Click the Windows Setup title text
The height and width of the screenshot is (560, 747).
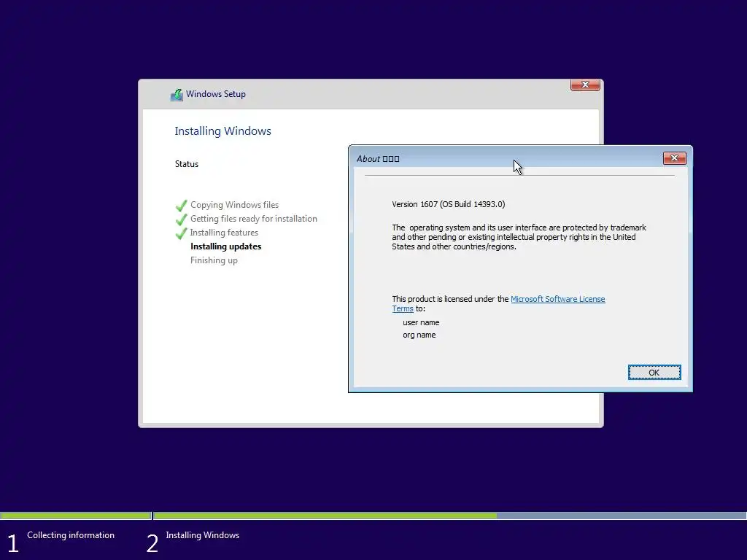tap(216, 94)
